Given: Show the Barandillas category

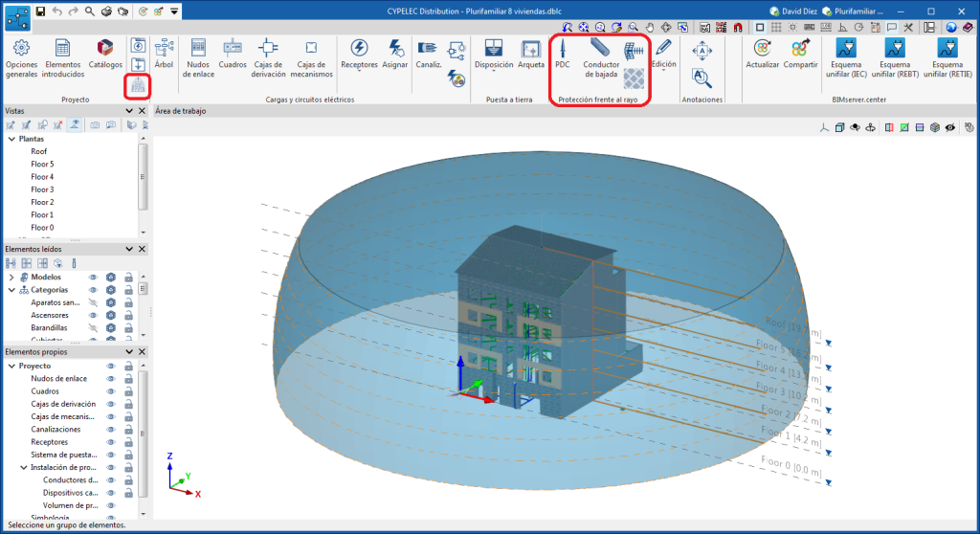Looking at the screenshot, I should pos(93,327).
